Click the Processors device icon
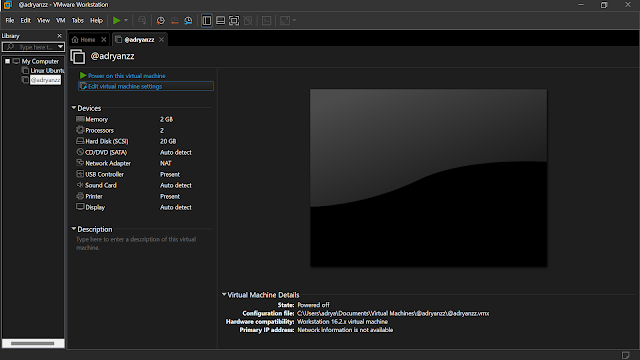This screenshot has height=360, width=640. (80, 130)
